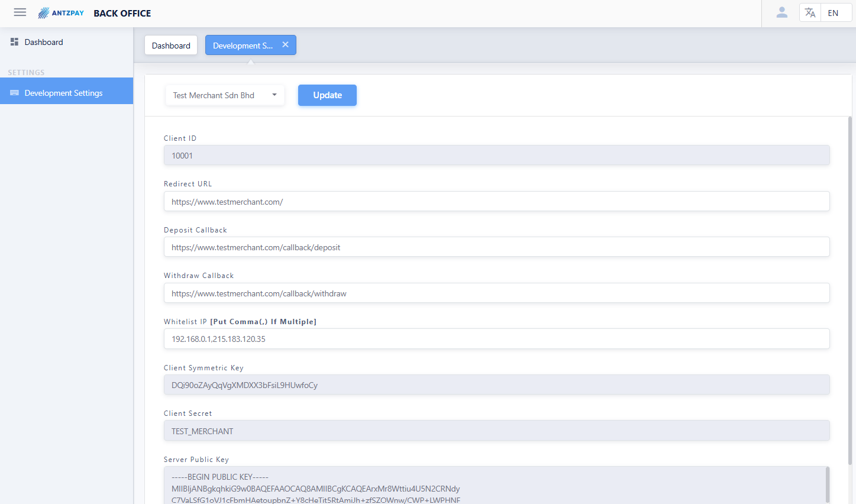Open the user profile icon

(x=781, y=12)
